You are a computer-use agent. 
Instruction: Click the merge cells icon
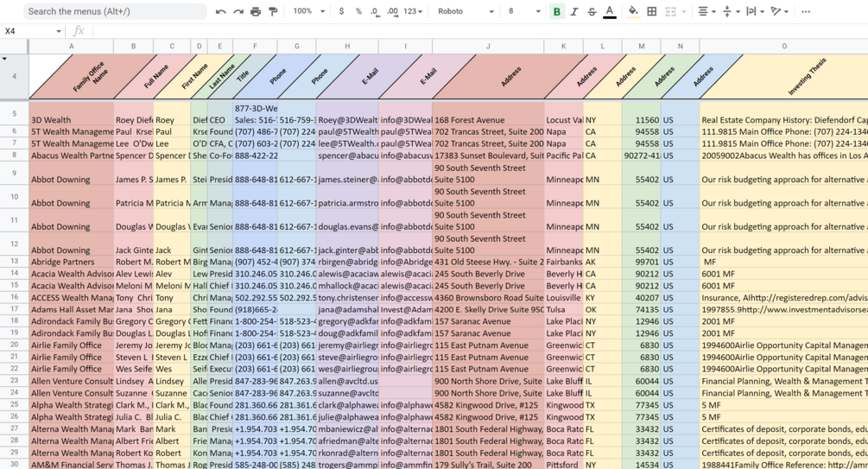(x=670, y=11)
